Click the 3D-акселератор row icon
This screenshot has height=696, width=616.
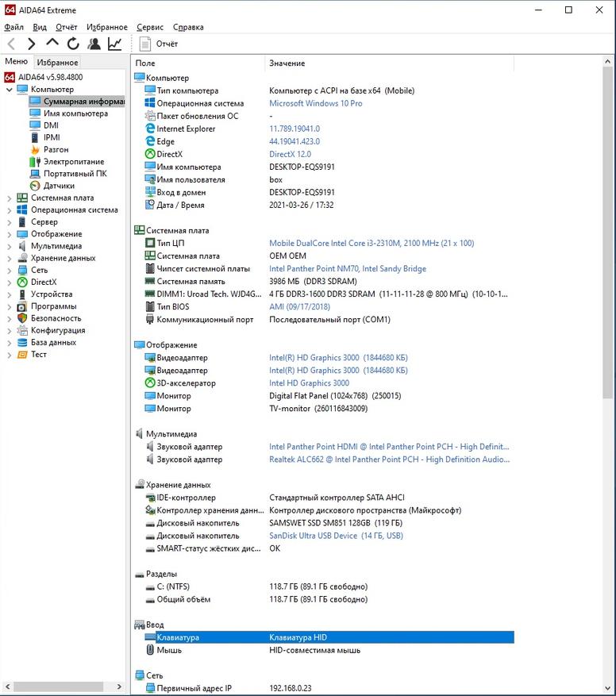tap(150, 383)
